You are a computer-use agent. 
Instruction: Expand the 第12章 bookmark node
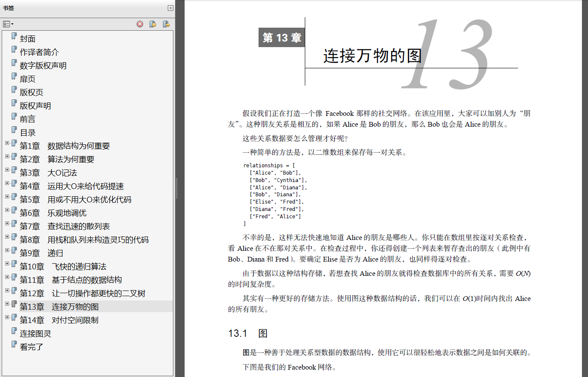pyautogui.click(x=7, y=291)
